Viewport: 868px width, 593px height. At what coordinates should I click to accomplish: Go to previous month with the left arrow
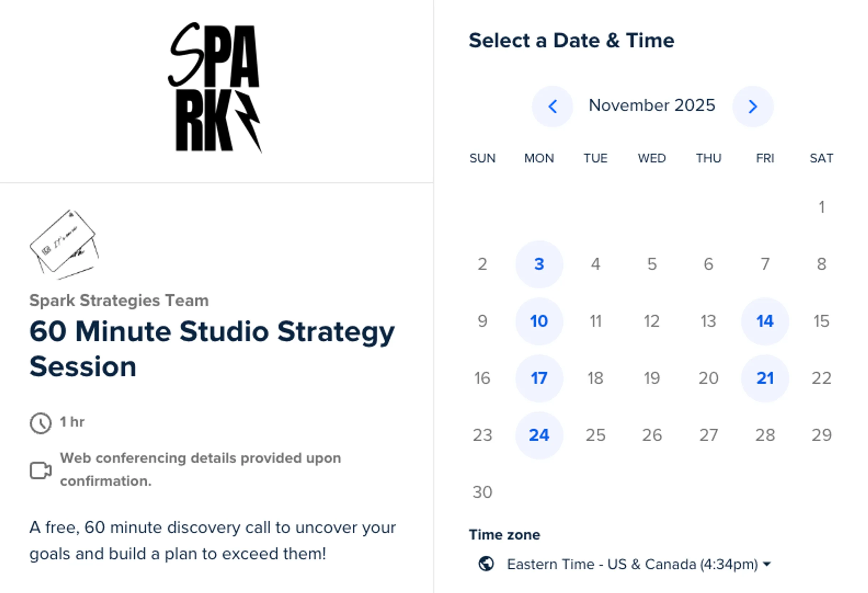click(552, 106)
